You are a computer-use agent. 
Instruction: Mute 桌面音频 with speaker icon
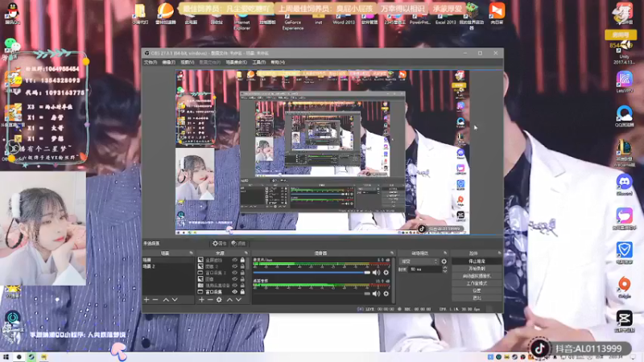[x=376, y=294]
